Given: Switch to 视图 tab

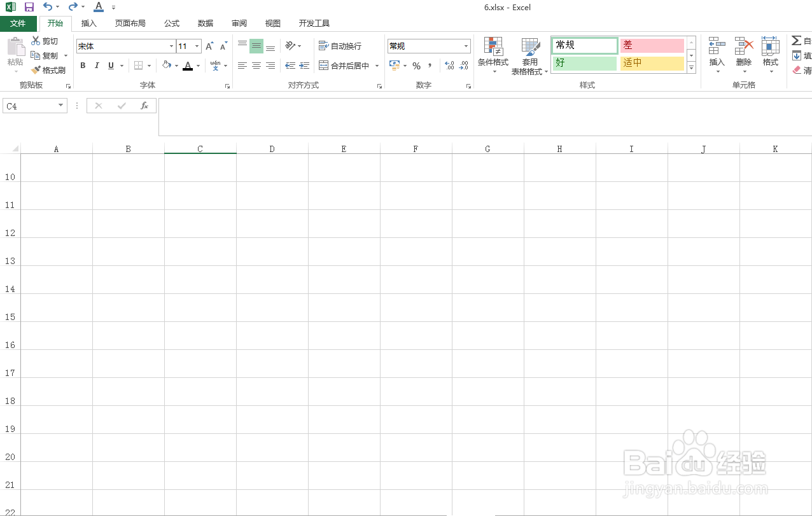Looking at the screenshot, I should [x=273, y=24].
